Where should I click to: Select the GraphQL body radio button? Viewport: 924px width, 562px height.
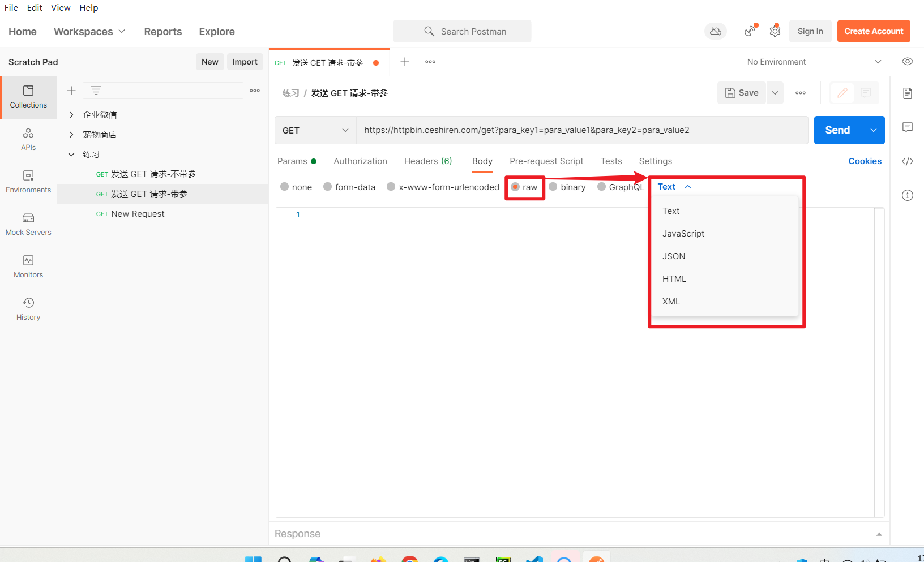601,187
